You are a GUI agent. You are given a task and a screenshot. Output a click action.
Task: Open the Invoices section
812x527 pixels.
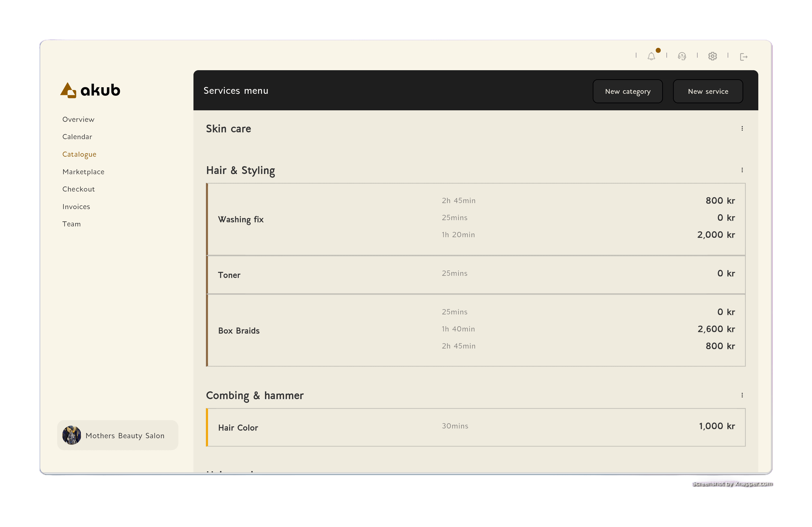[76, 207]
